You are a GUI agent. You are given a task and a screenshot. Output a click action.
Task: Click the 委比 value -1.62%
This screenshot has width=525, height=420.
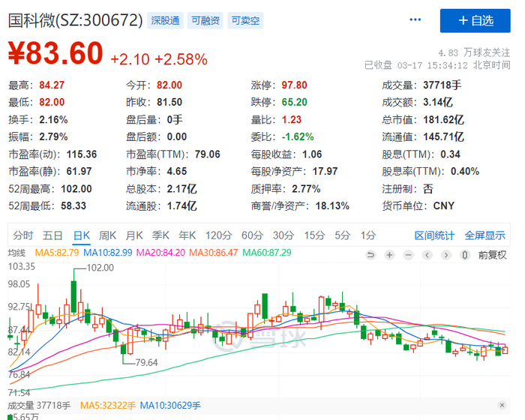pyautogui.click(x=298, y=136)
